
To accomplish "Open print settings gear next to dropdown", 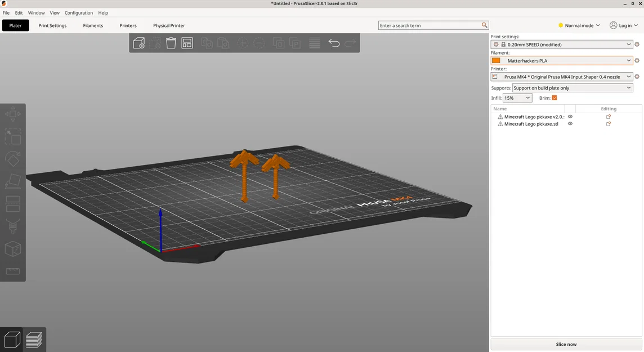I will 637,44.
